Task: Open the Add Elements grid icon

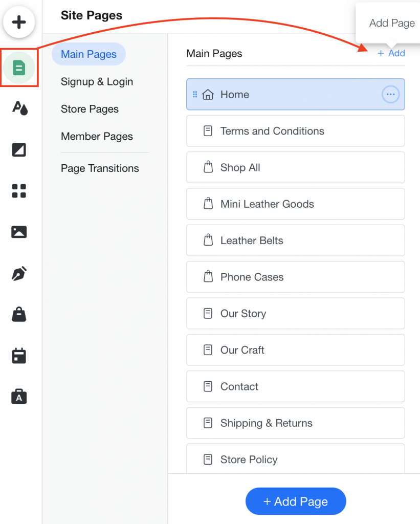Action: [19, 190]
